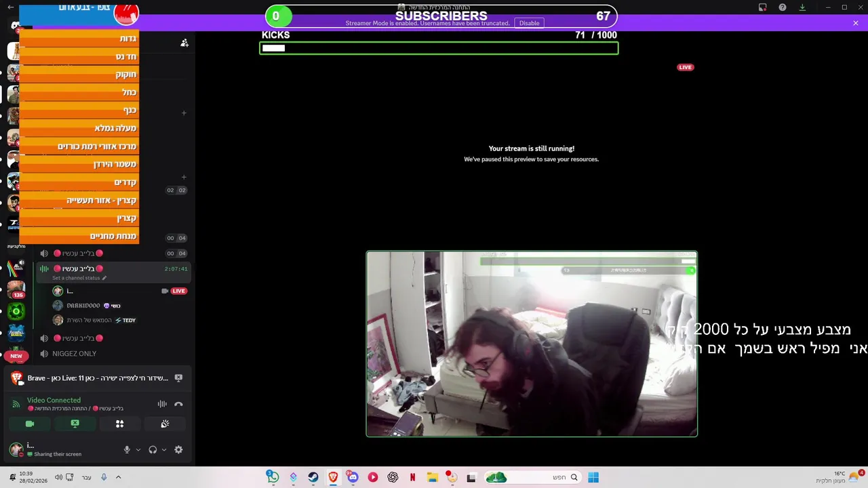868x488 pixels.
Task: Show hidden tray icons chevron
Action: pos(117,477)
